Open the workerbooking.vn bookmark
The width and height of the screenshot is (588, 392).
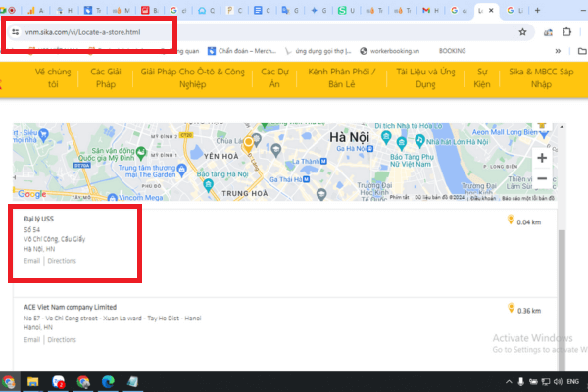coord(390,51)
